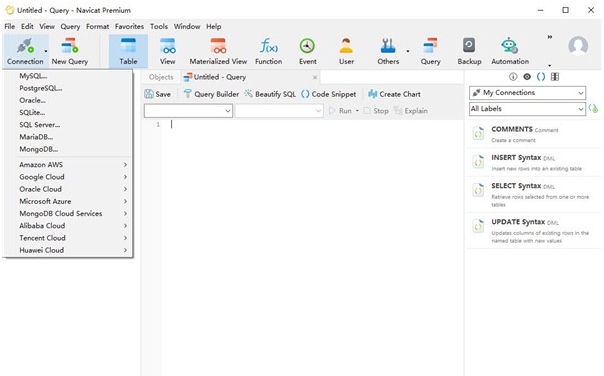Click the Stop button
The width and height of the screenshot is (604, 376).
(376, 111)
